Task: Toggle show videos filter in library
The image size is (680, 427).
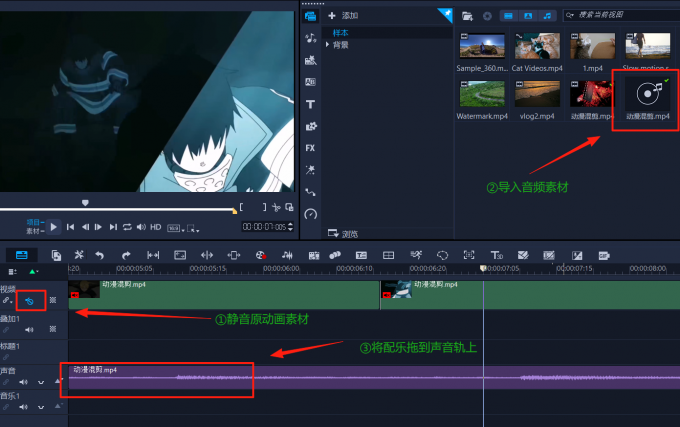Action: (x=508, y=16)
